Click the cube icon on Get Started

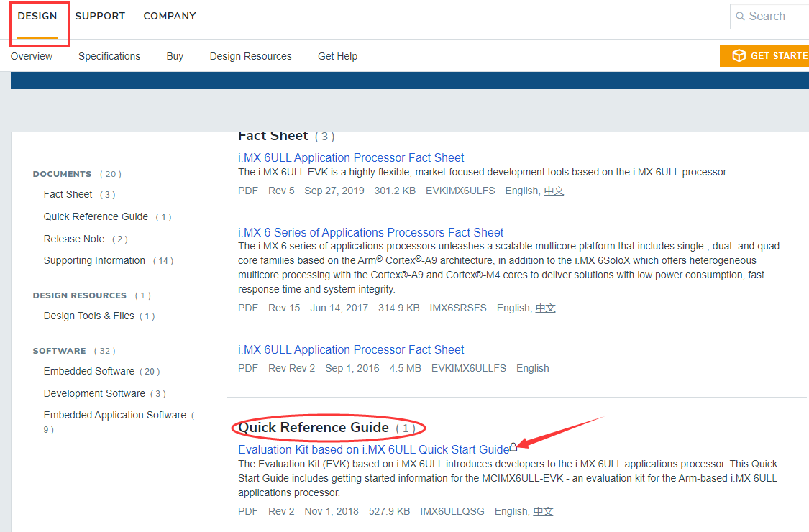pos(739,55)
